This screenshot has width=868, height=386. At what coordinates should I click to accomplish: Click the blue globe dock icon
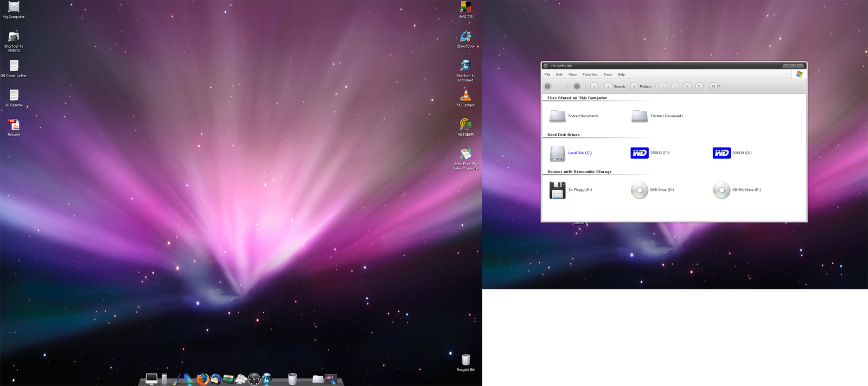point(266,379)
